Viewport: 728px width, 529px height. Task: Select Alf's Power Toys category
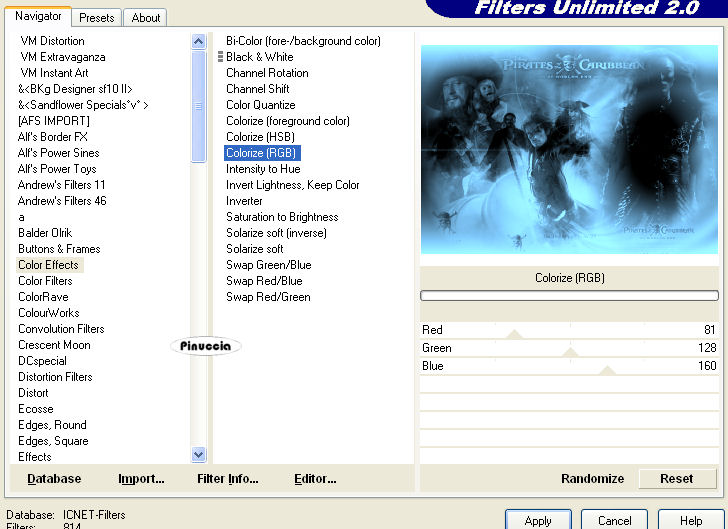(57, 169)
